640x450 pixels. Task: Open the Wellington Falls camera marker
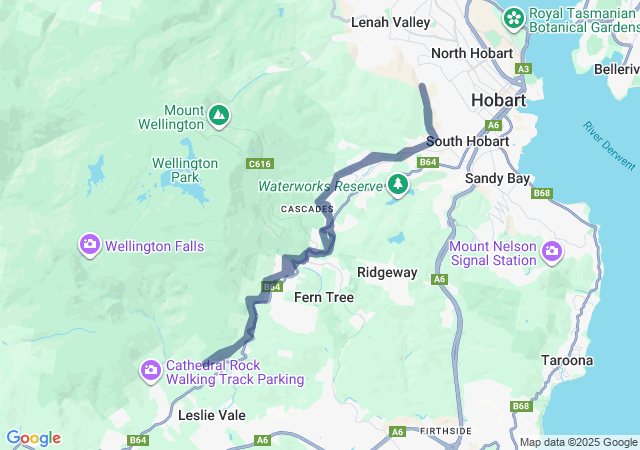90,245
